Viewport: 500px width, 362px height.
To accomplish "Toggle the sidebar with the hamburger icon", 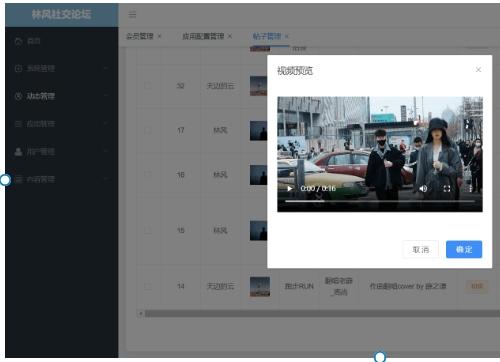I will [x=132, y=14].
